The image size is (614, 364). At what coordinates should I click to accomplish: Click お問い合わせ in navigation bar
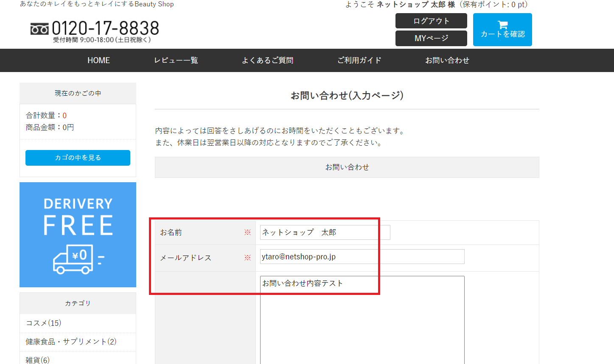[x=447, y=61]
